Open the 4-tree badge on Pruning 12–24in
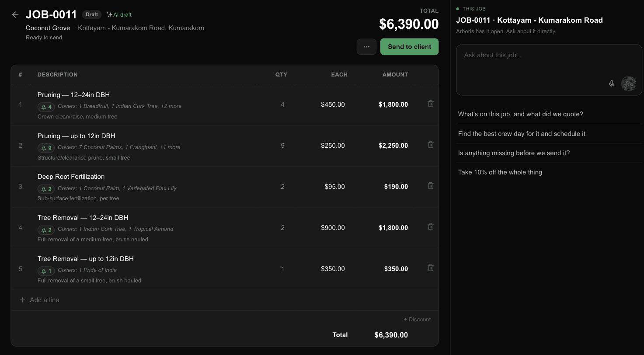644x355 pixels. tap(46, 107)
